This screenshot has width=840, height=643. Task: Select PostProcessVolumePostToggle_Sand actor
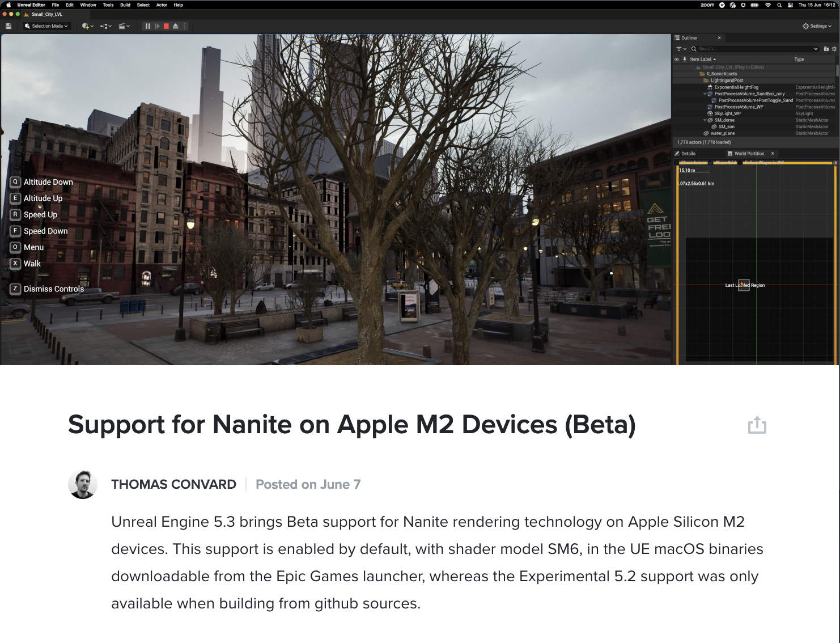tap(754, 100)
